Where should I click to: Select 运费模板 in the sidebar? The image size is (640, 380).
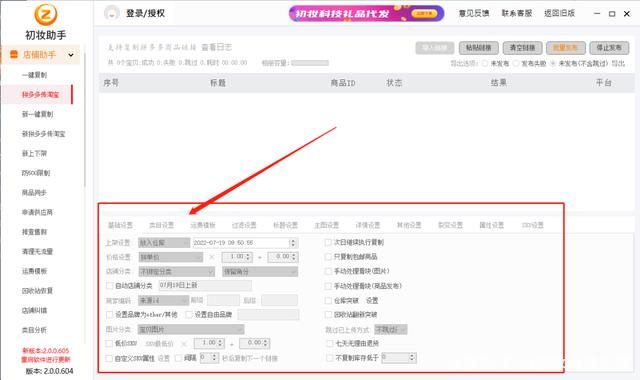pos(35,271)
